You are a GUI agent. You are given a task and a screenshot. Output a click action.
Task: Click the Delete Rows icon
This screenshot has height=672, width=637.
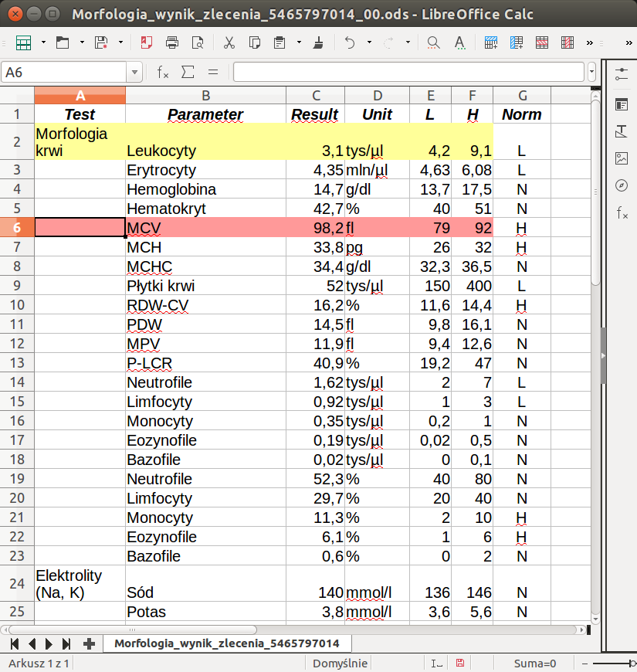coord(542,42)
